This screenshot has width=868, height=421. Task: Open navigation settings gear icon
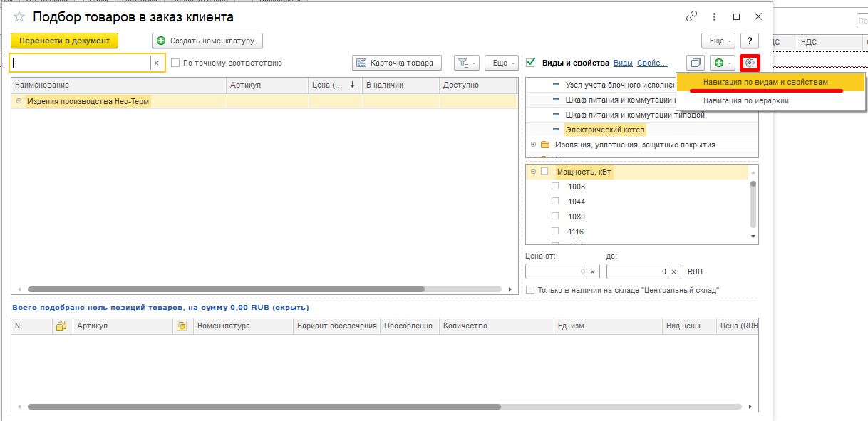click(x=750, y=63)
